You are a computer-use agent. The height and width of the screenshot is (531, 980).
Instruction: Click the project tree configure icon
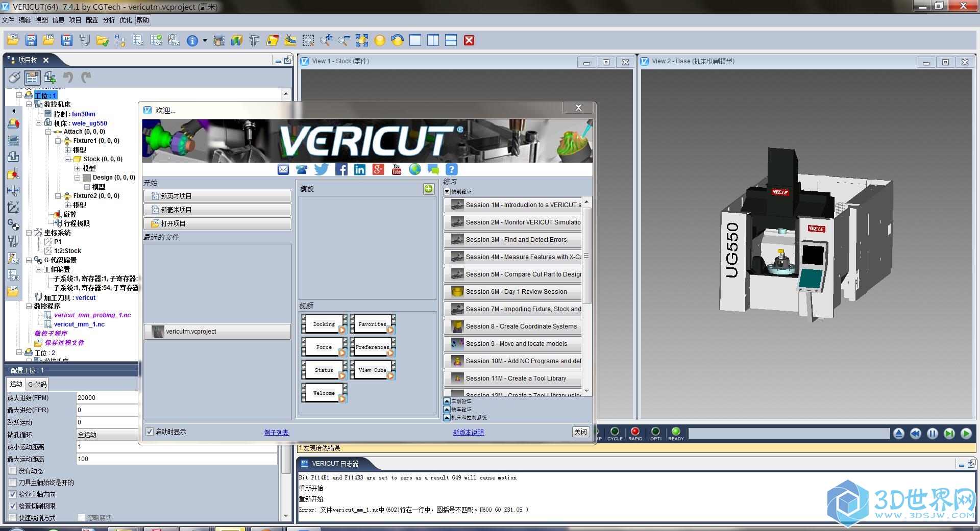(x=32, y=78)
